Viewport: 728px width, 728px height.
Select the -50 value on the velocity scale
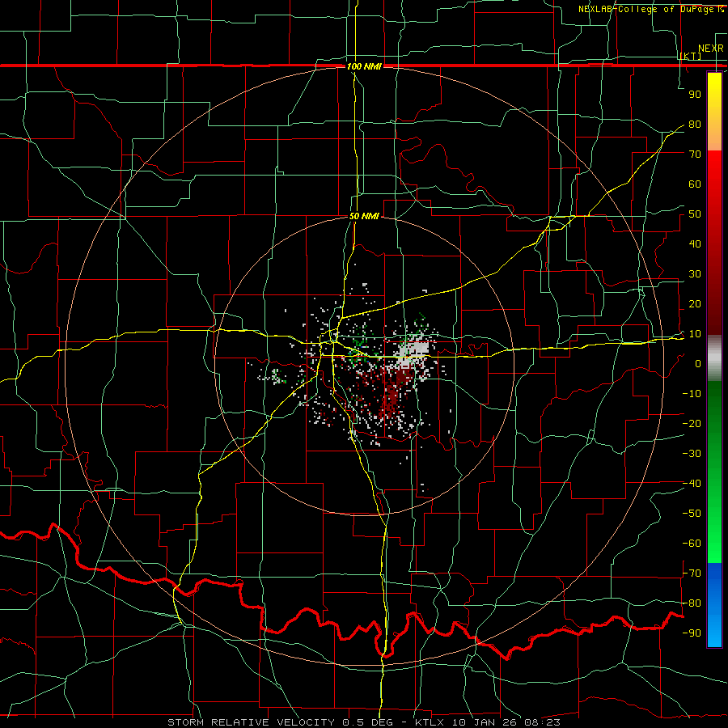(x=692, y=514)
